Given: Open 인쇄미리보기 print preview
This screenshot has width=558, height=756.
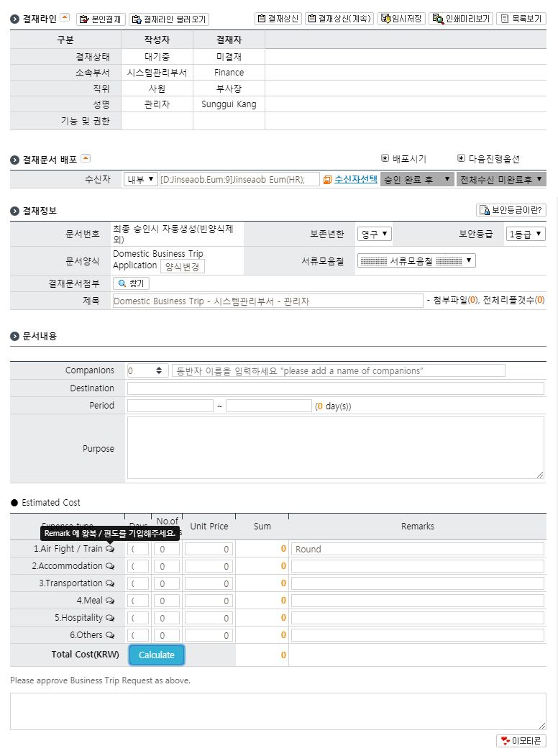Looking at the screenshot, I should (461, 19).
